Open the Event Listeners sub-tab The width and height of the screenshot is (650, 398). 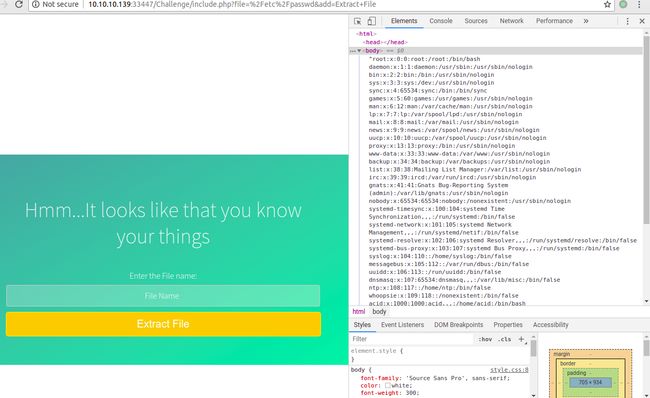402,325
